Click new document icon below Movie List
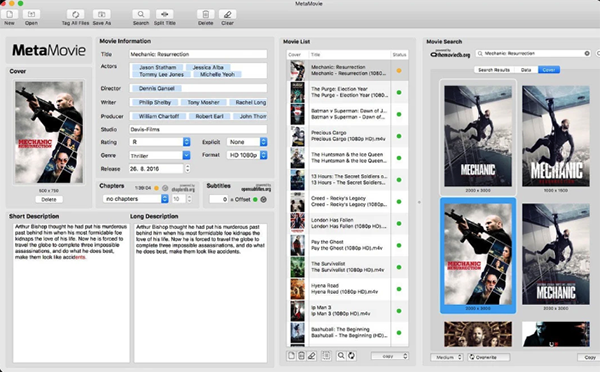 [x=292, y=356]
